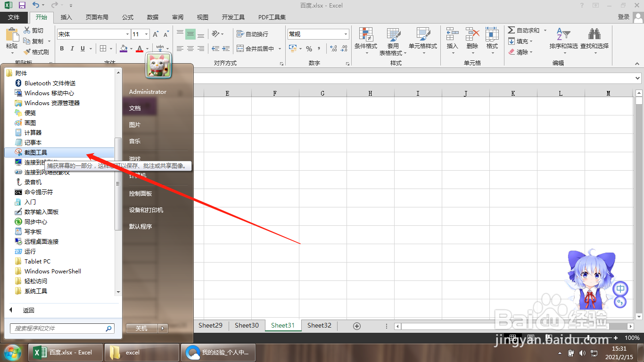This screenshot has width=644, height=362.
Task: Open 默认程序 link in Start menu
Action: pos(140,226)
